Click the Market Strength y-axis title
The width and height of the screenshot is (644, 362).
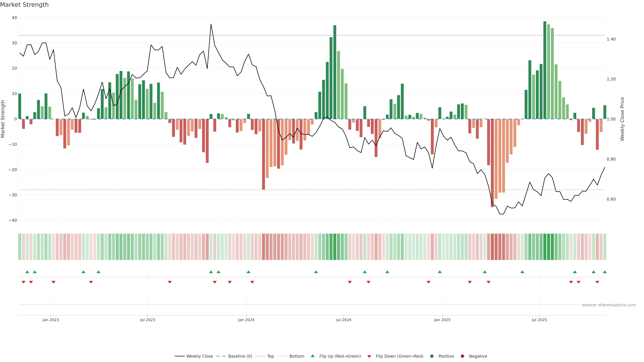tap(3, 119)
